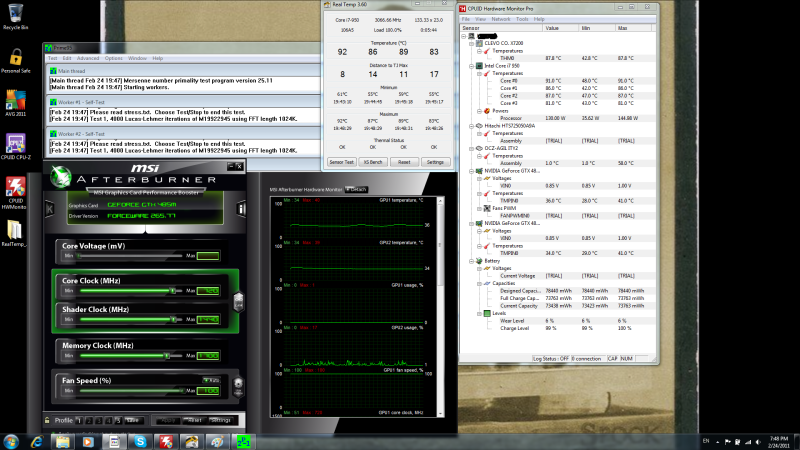The image size is (800, 450).
Task: Toggle the core and shader clock link button
Action: tap(238, 301)
